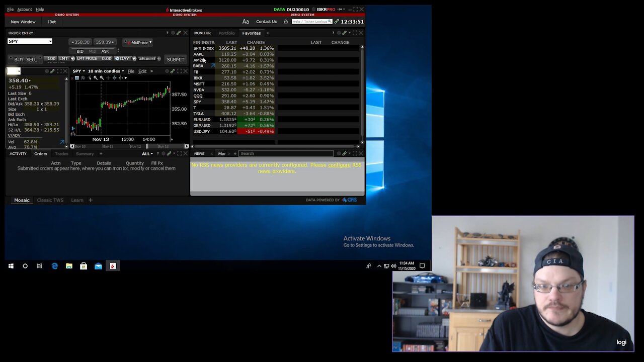Select the chart zoom-out magnifier tool
Image resolution: width=644 pixels, height=362 pixels.
click(102, 77)
